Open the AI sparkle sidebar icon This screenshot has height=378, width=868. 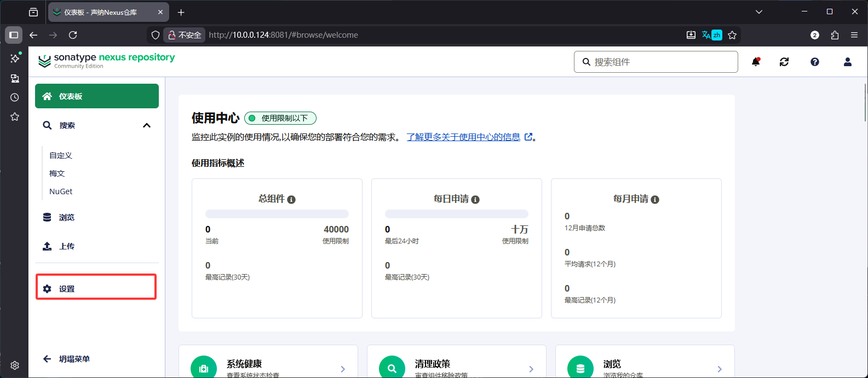pyautogui.click(x=15, y=58)
